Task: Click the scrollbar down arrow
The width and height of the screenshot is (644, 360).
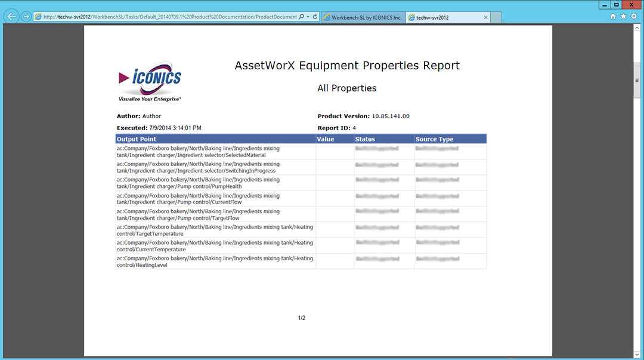Action: pyautogui.click(x=637, y=355)
